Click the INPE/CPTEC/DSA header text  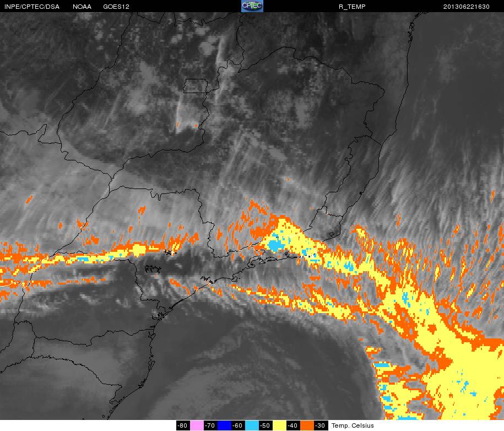click(32, 7)
